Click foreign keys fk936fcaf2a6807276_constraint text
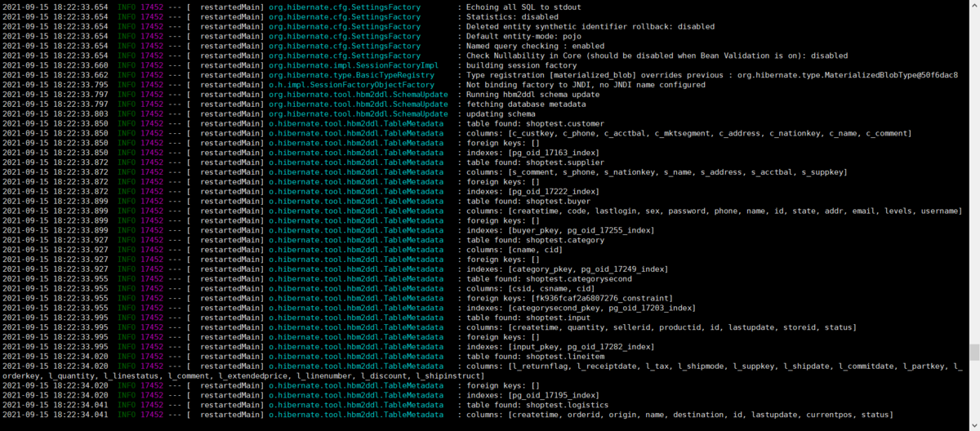This screenshot has width=980, height=431. click(x=569, y=300)
